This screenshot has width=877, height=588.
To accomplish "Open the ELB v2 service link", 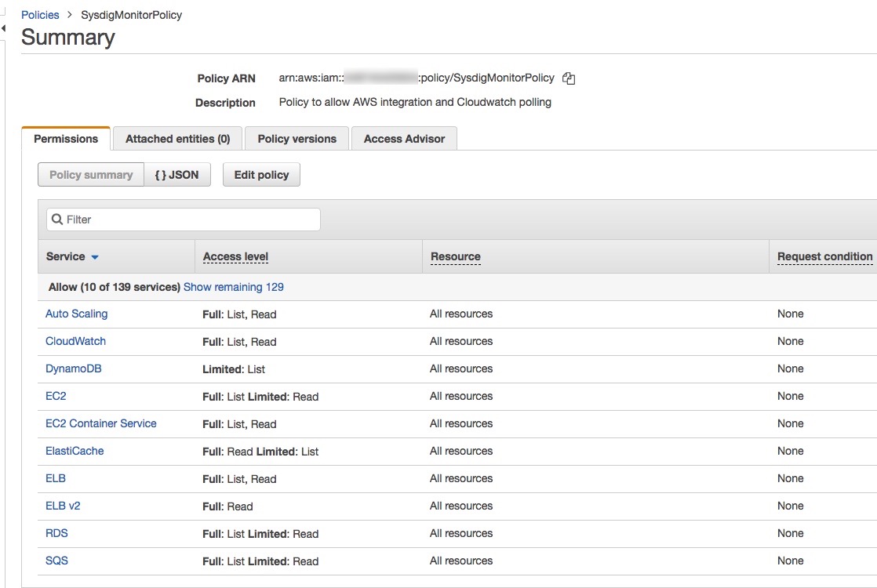I will pyautogui.click(x=63, y=505).
